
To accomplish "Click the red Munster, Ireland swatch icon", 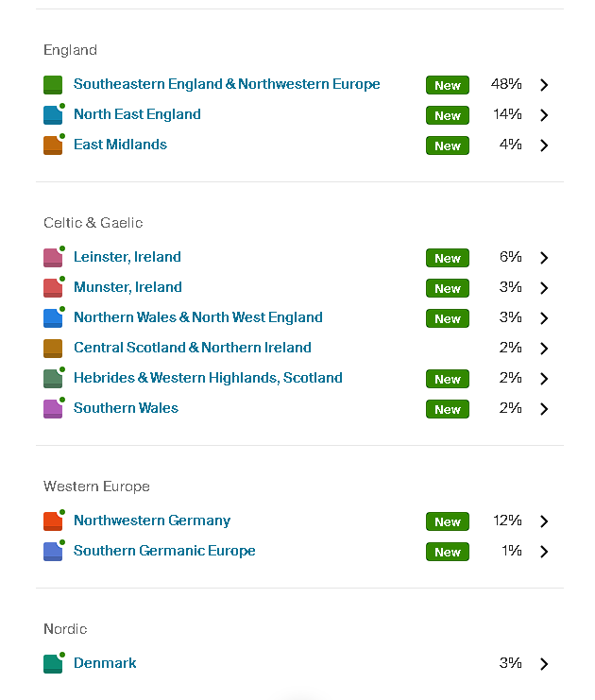I will coord(53,288).
